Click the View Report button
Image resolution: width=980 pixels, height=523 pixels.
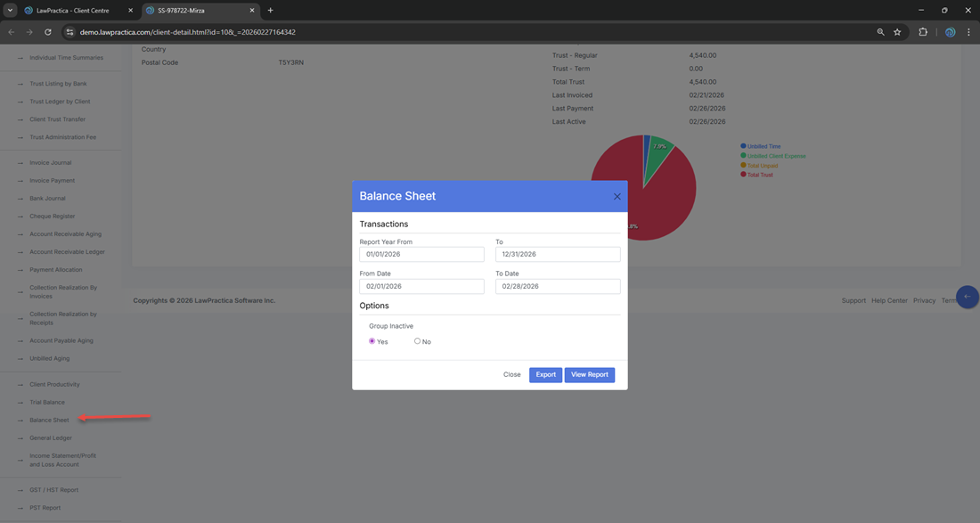pos(589,375)
